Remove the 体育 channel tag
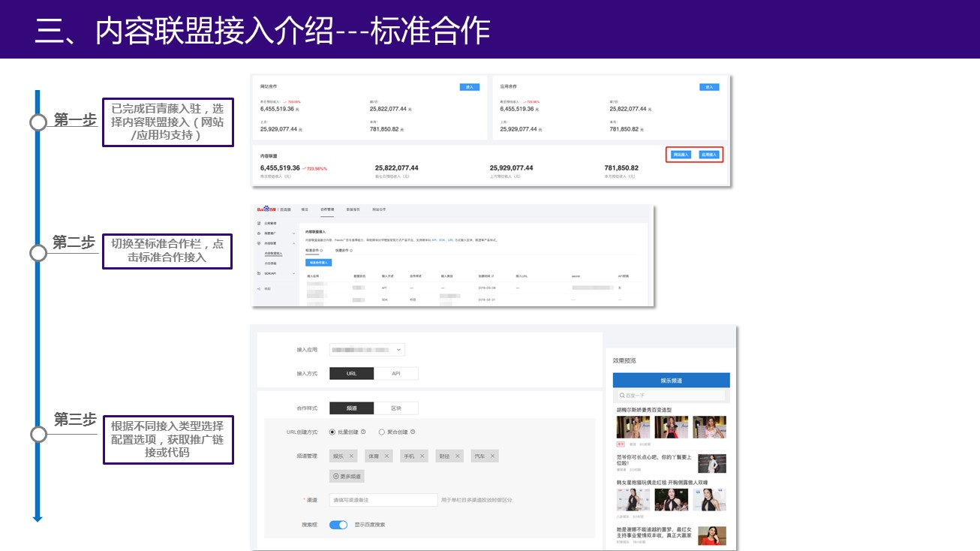This screenshot has height=551, width=980. (x=387, y=456)
